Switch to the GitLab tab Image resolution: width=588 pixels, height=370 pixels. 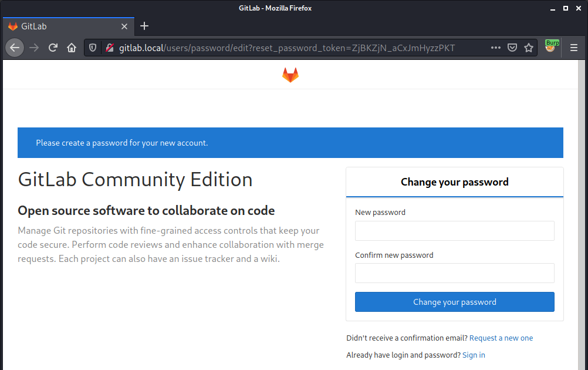click(x=65, y=26)
